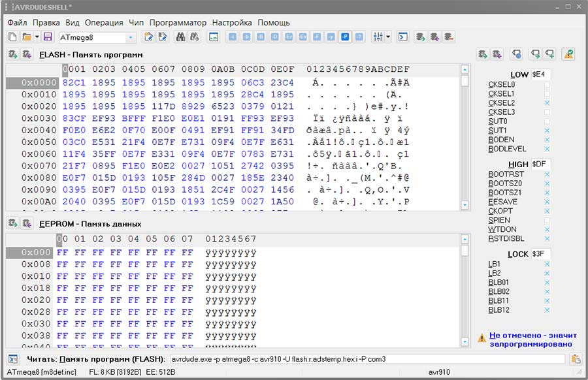Read FLASH memory using the green-arrow chip icon
The height and width of the screenshot is (380, 588).
pyautogui.click(x=13, y=54)
